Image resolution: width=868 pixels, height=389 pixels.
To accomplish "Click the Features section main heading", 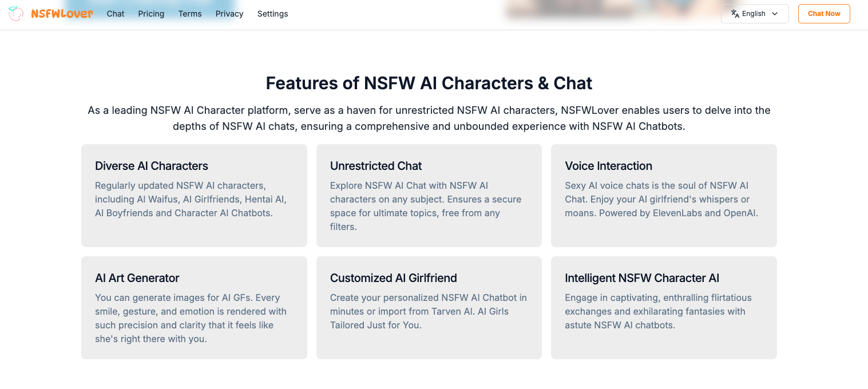I will (x=429, y=84).
